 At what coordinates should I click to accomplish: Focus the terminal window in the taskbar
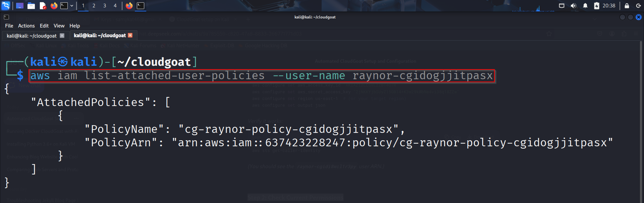(141, 6)
